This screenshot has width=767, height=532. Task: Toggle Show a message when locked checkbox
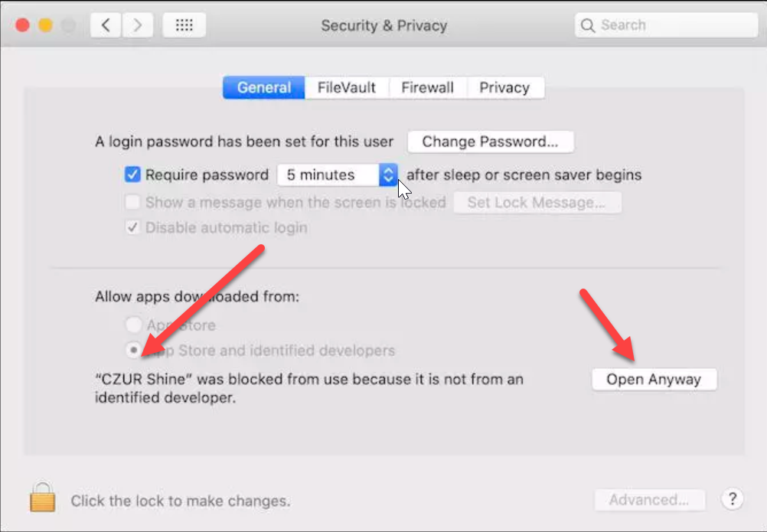(132, 202)
